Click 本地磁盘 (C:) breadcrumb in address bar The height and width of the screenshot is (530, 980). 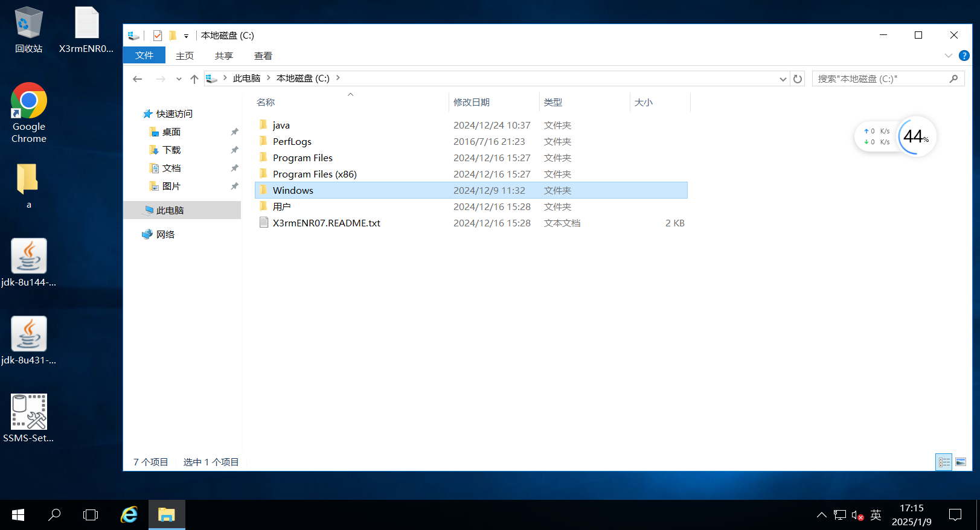(303, 78)
